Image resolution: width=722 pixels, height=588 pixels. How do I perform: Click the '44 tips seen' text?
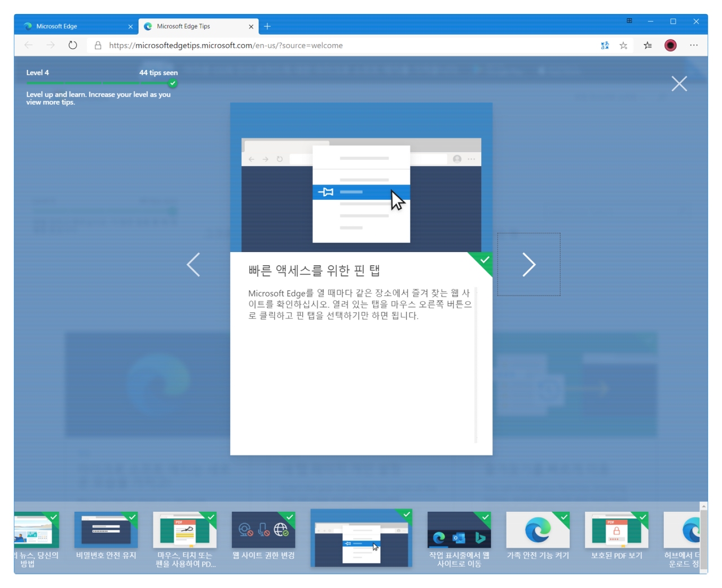click(159, 73)
